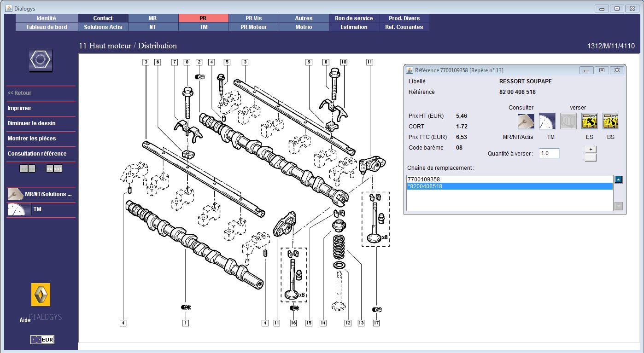
Task: Switch to the PR Moteur tab
Action: point(253,27)
